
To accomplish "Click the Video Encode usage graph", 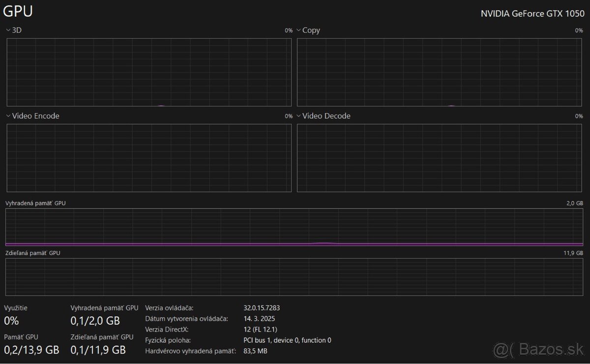I will (149, 158).
